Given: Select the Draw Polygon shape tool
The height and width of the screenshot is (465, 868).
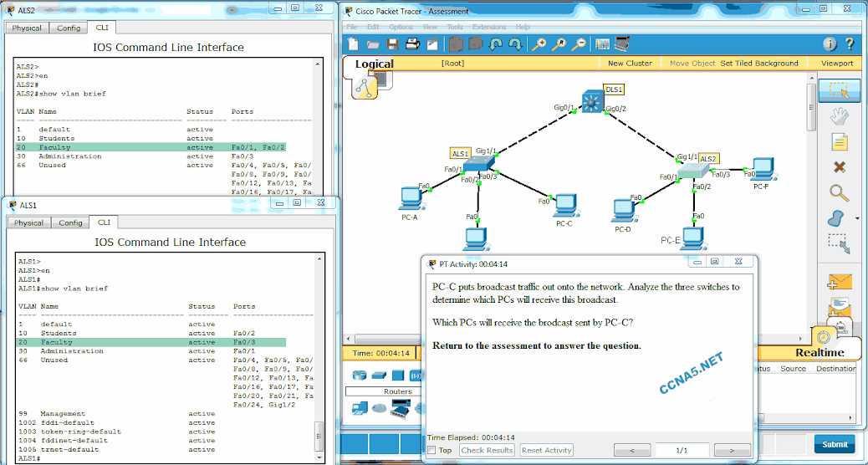Looking at the screenshot, I should click(837, 218).
